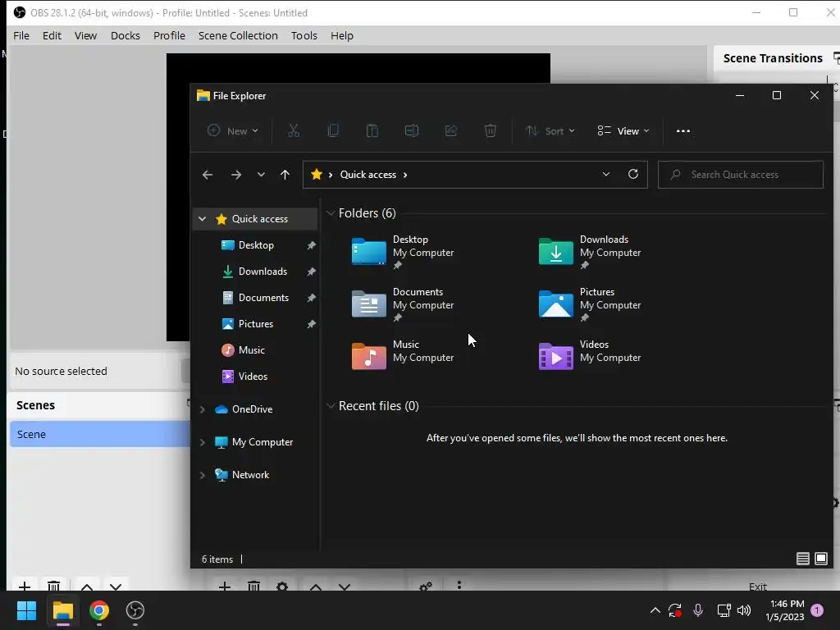Go back with the left arrow
Viewport: 840px width, 630px height.
(208, 175)
